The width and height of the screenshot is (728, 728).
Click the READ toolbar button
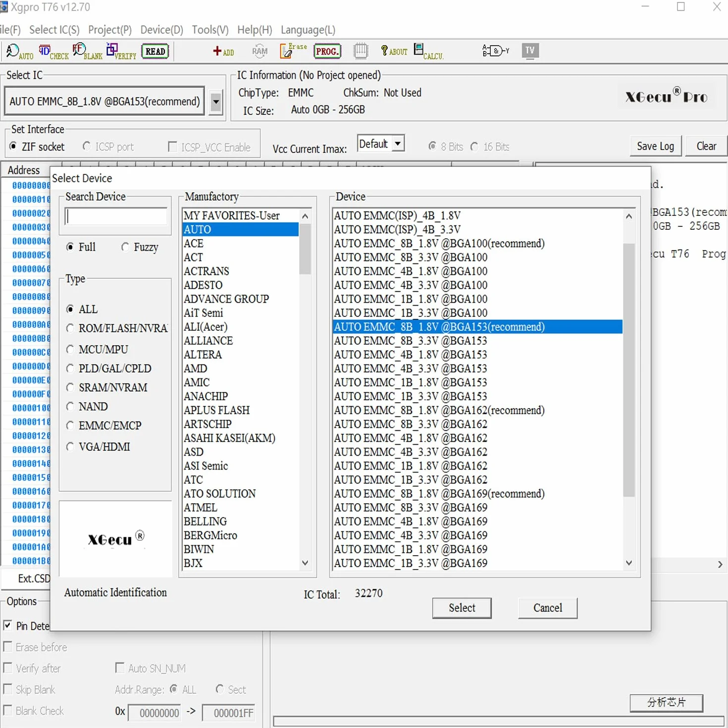[x=155, y=52]
